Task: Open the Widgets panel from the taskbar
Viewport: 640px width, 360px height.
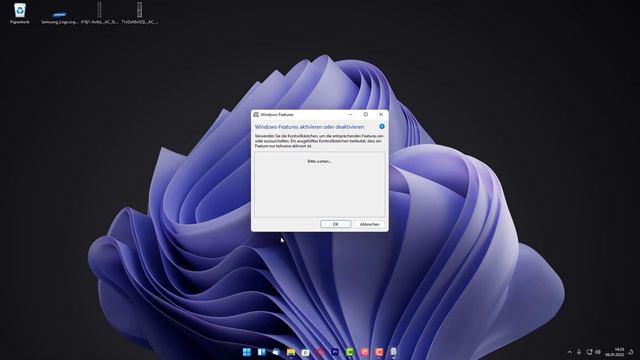Action: [x=262, y=352]
